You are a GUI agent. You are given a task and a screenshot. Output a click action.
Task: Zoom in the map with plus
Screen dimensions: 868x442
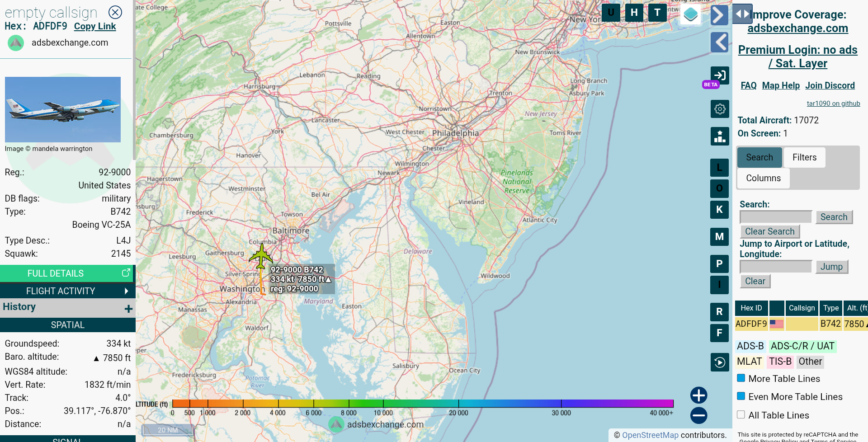coord(698,395)
